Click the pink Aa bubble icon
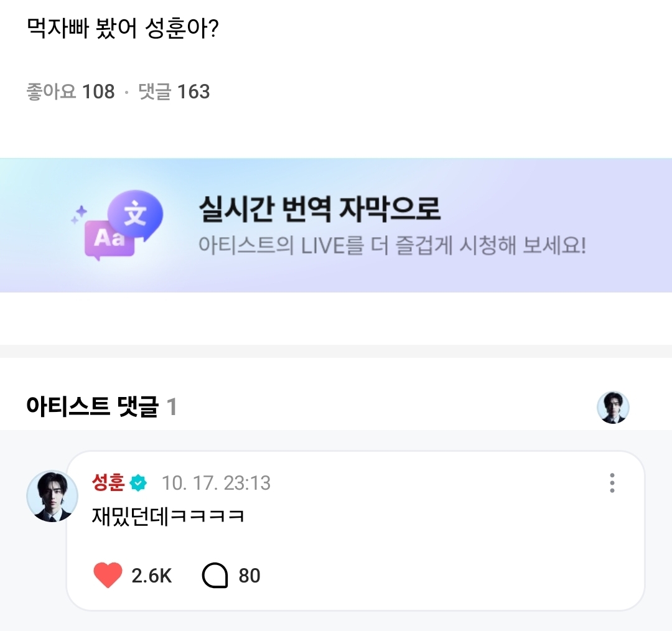 coord(108,240)
